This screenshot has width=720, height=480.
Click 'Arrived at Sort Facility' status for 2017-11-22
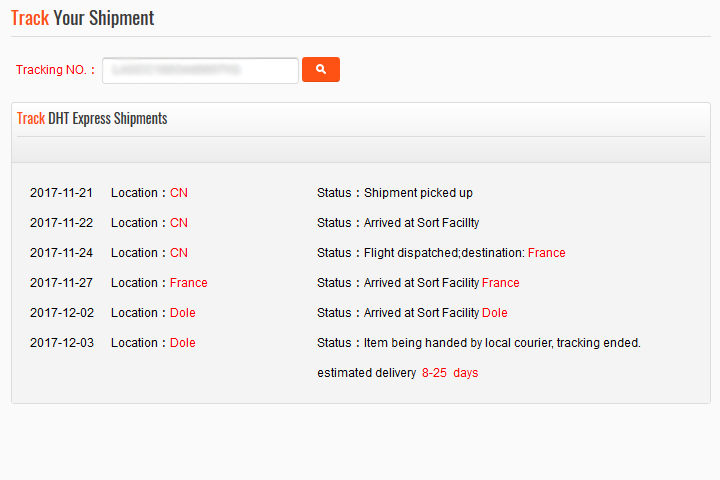(422, 223)
